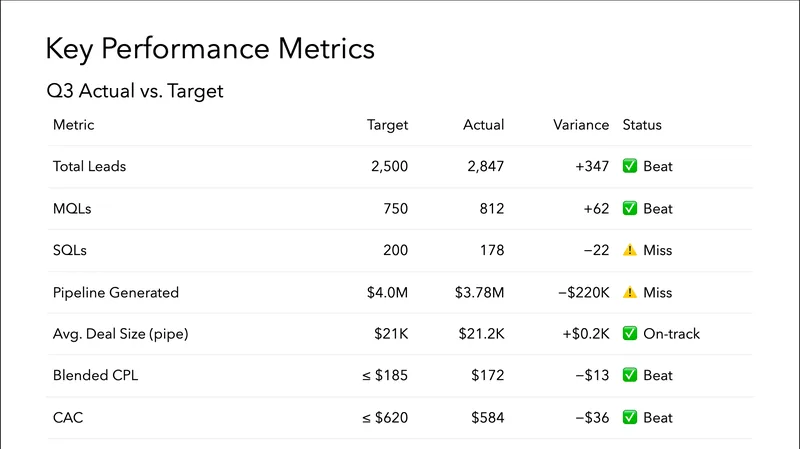Click the green checkmark in MQLs row
This screenshot has height=449, width=800.
630,209
